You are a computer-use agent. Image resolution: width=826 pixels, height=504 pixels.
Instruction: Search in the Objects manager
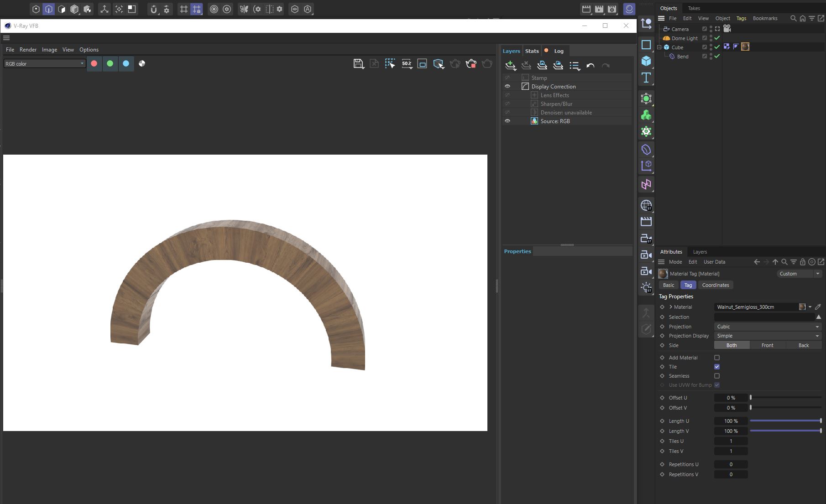(793, 18)
